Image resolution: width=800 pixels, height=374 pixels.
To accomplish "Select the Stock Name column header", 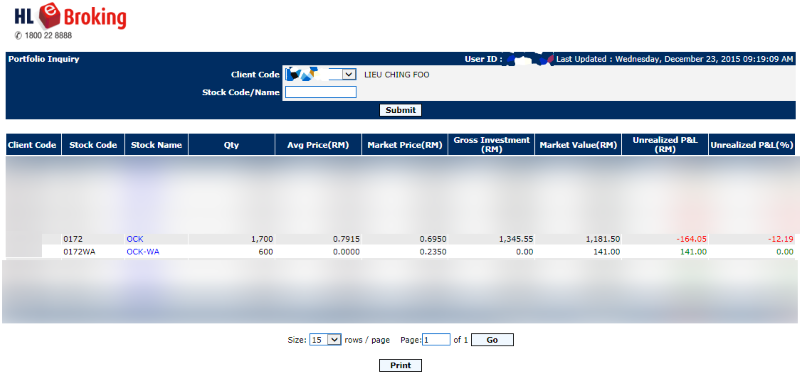I will coord(156,145).
